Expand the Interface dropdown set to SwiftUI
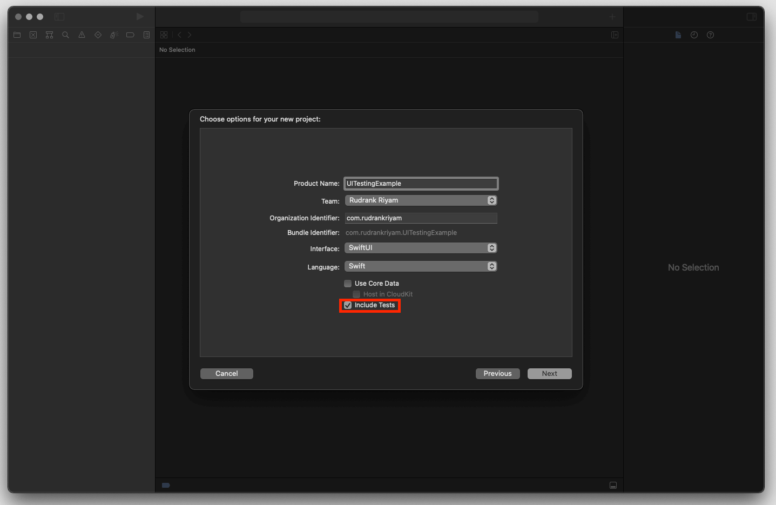 [x=420, y=248]
